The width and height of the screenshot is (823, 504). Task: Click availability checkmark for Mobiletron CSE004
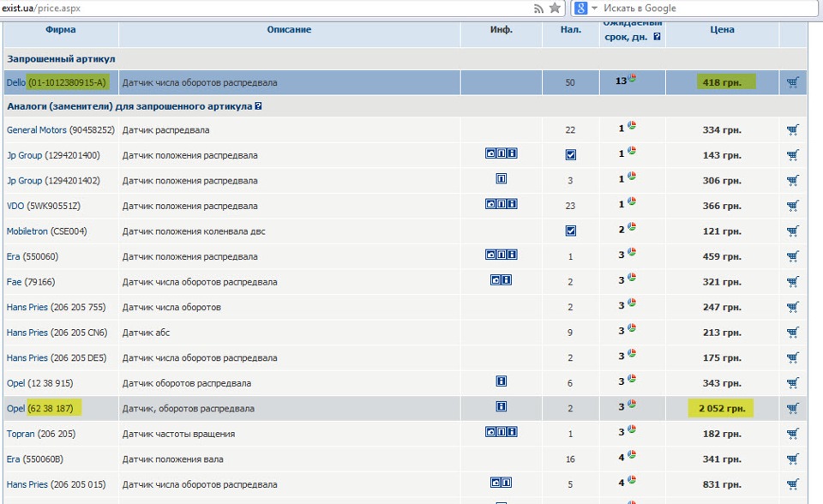571,231
